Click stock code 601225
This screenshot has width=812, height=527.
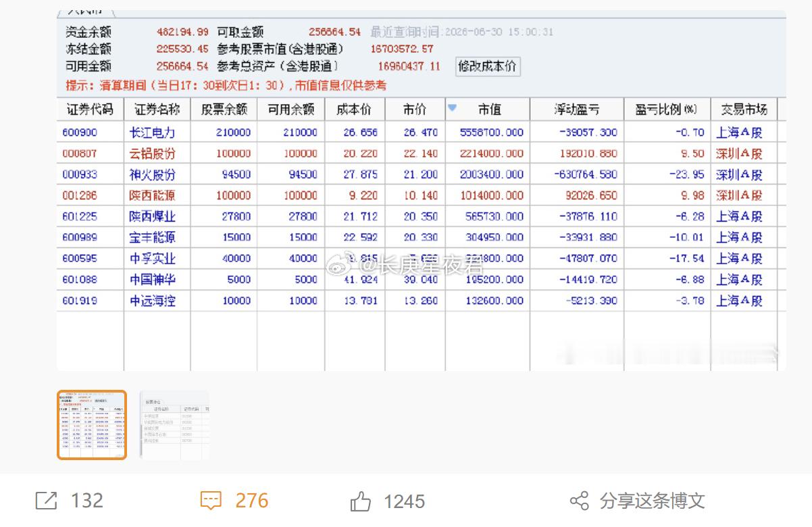tap(80, 216)
